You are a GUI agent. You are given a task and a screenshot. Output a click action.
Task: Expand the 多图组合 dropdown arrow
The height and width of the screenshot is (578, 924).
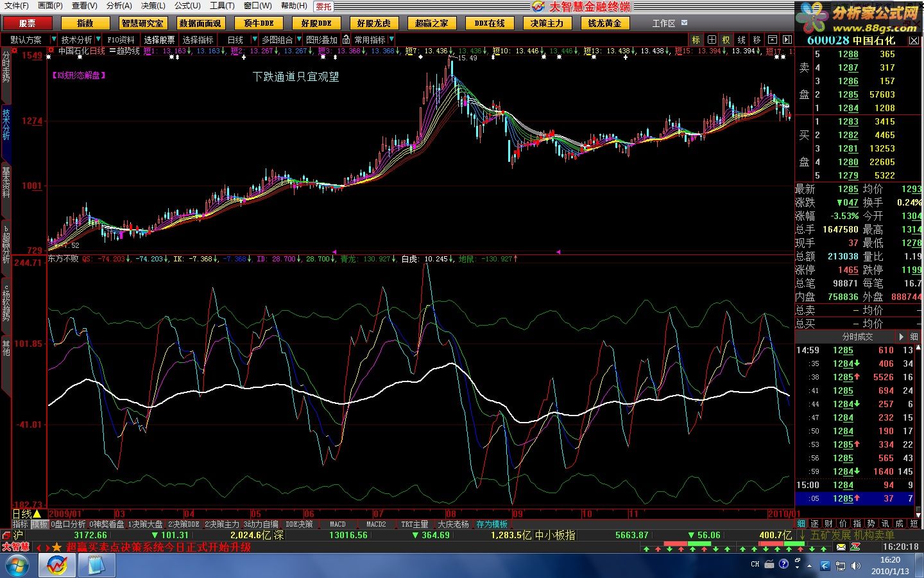tap(298, 40)
